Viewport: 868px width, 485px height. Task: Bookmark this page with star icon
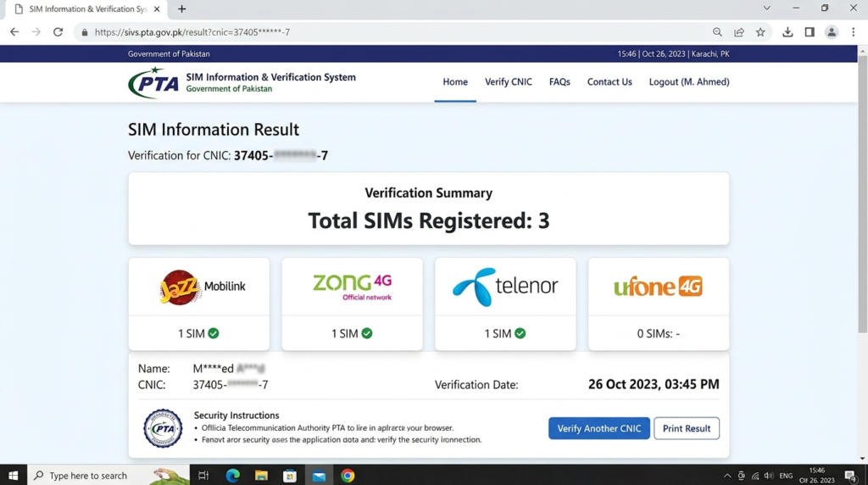pyautogui.click(x=760, y=32)
